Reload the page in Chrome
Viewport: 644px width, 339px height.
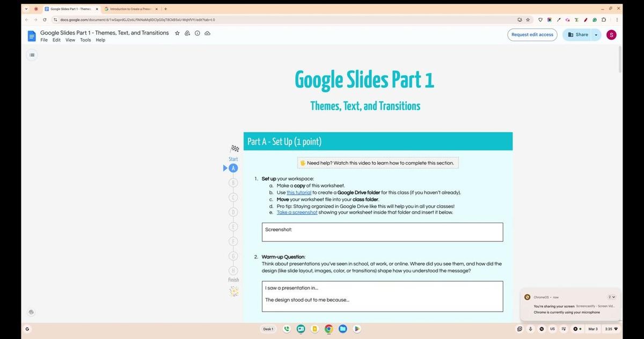pyautogui.click(x=45, y=20)
